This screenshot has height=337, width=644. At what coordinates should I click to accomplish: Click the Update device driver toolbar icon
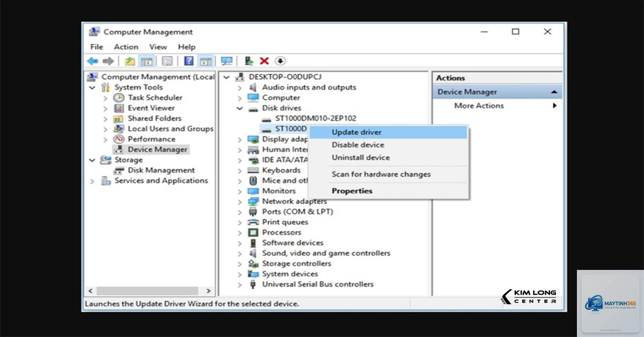click(x=248, y=61)
